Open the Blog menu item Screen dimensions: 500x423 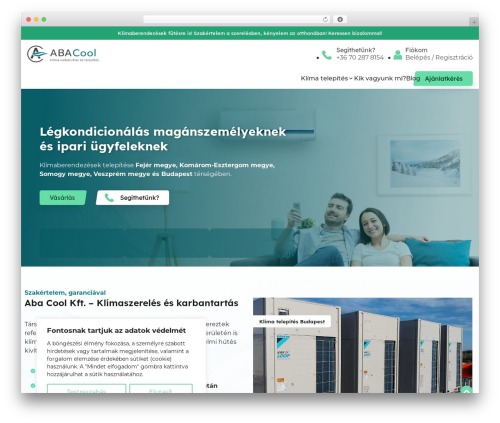[x=413, y=79]
